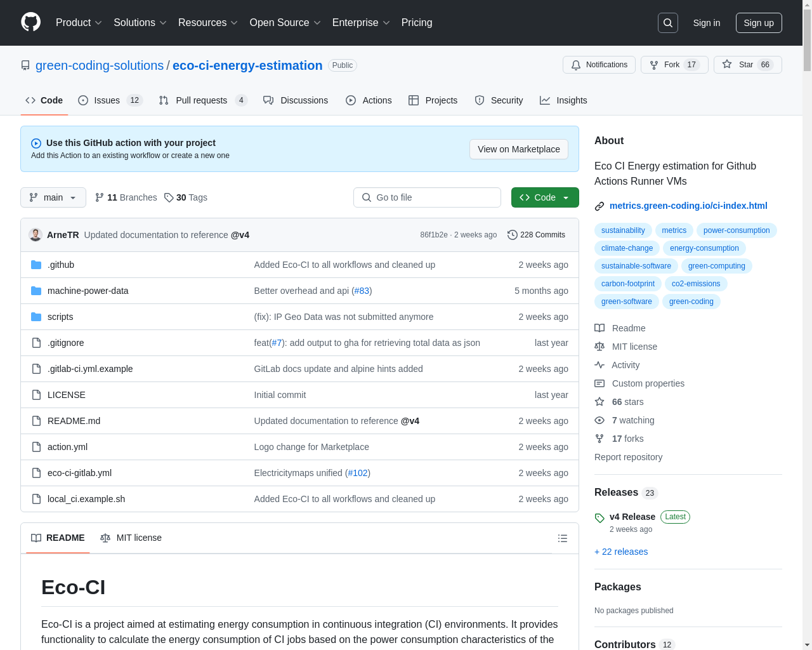Click ArneTR's avatar thumbnail
The image size is (812, 650).
pos(36,235)
